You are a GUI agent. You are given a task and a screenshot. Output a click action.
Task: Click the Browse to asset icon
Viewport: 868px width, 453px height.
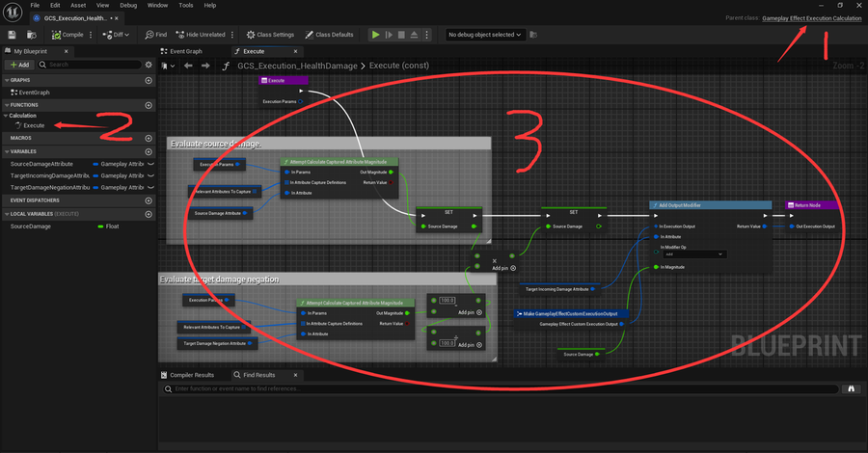[x=32, y=35]
